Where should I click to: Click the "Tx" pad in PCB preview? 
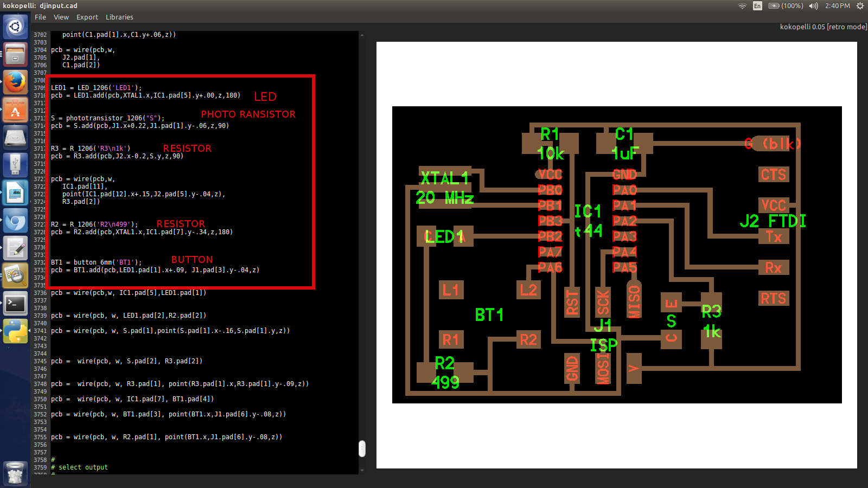point(773,236)
